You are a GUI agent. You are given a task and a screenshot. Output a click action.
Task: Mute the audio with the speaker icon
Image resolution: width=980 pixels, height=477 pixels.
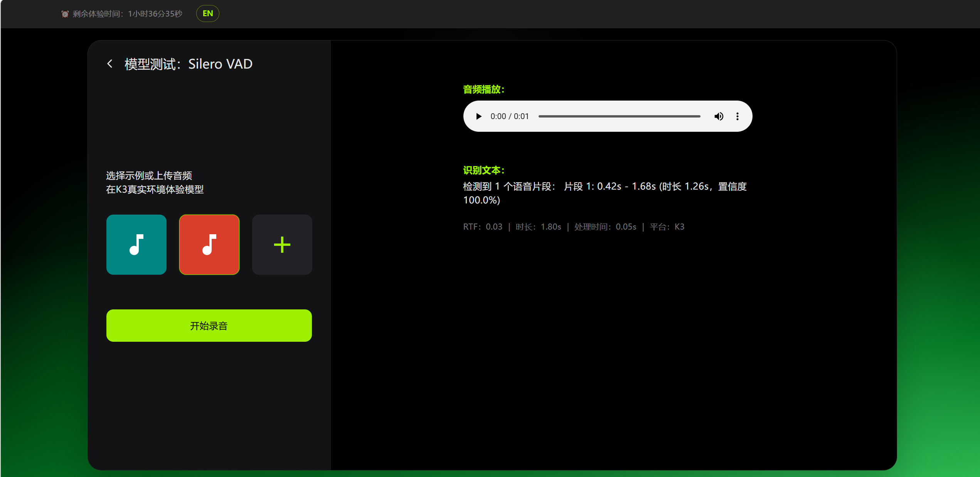coord(719,116)
